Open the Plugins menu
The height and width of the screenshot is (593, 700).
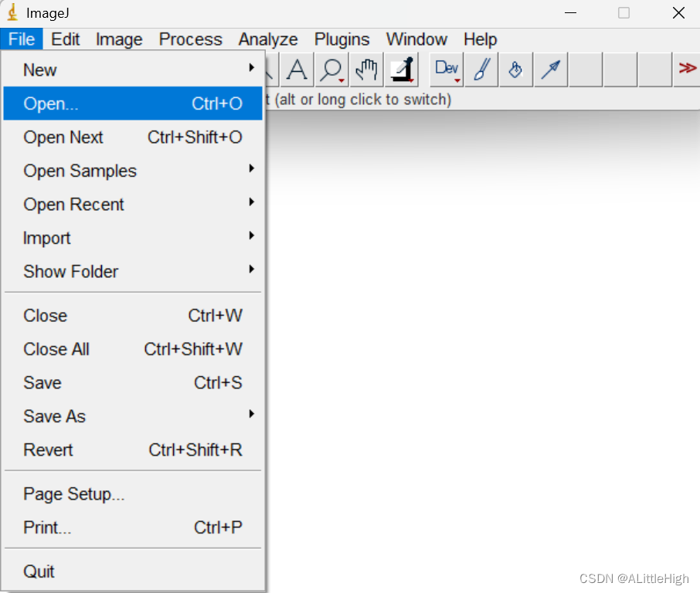point(342,39)
